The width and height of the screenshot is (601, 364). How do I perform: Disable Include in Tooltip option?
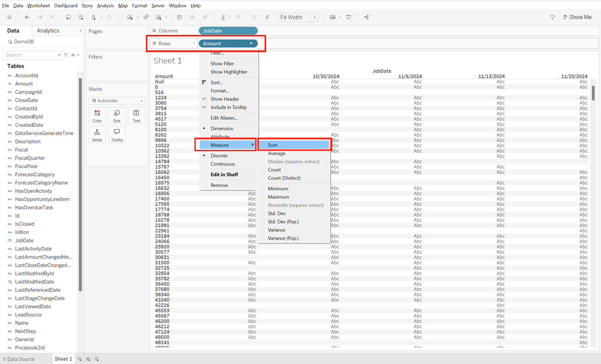click(x=229, y=107)
